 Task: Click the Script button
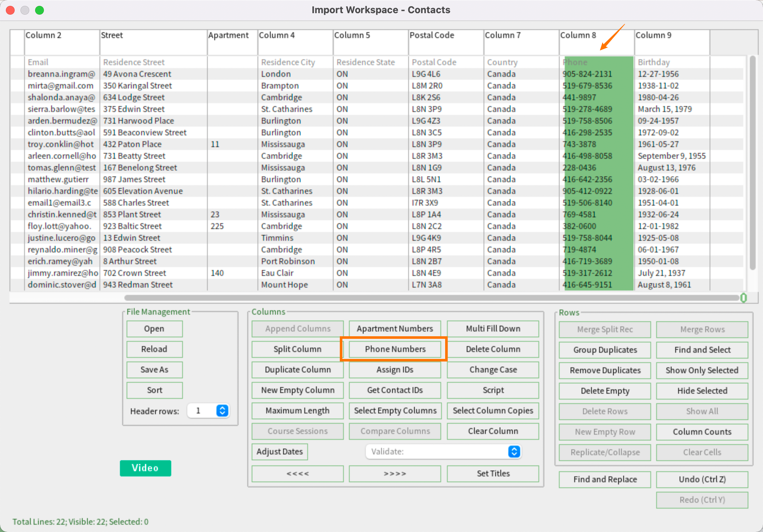493,390
